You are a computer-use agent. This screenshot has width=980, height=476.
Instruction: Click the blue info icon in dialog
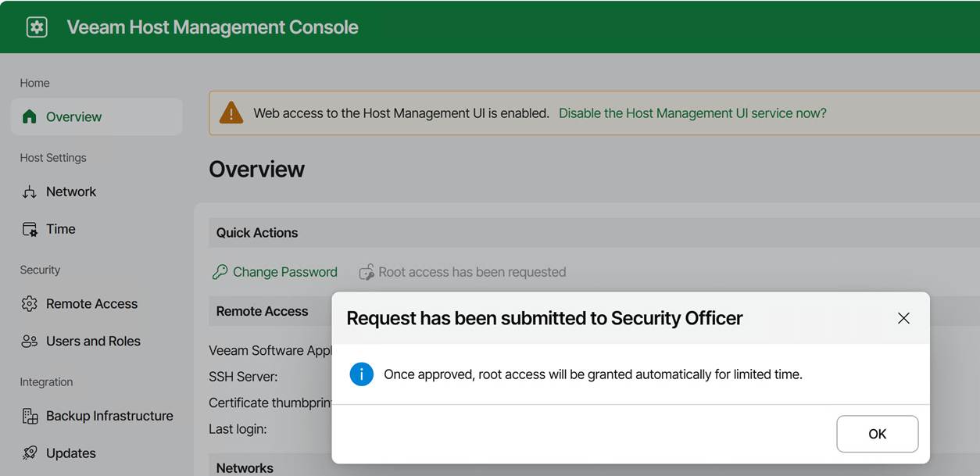tap(361, 374)
